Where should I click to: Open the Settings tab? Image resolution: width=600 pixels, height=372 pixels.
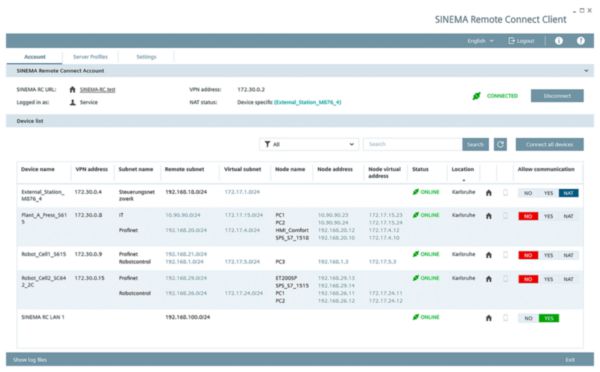pos(146,57)
